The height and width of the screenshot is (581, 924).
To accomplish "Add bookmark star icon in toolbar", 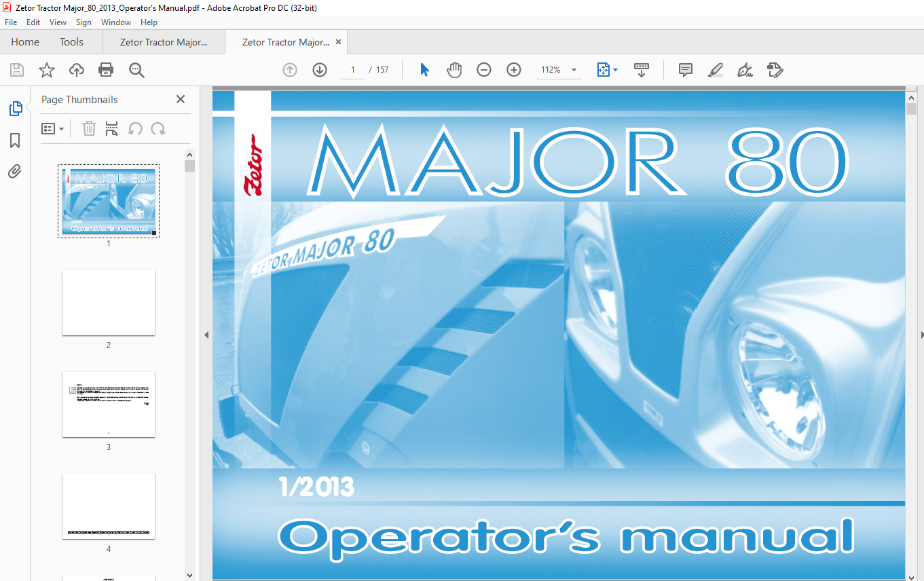I will [46, 70].
